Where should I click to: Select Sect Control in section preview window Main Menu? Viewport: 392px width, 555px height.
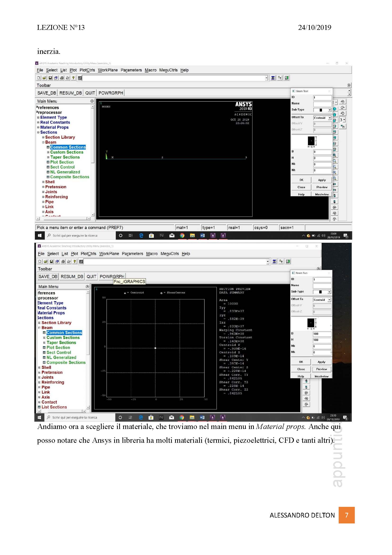[x=59, y=353]
